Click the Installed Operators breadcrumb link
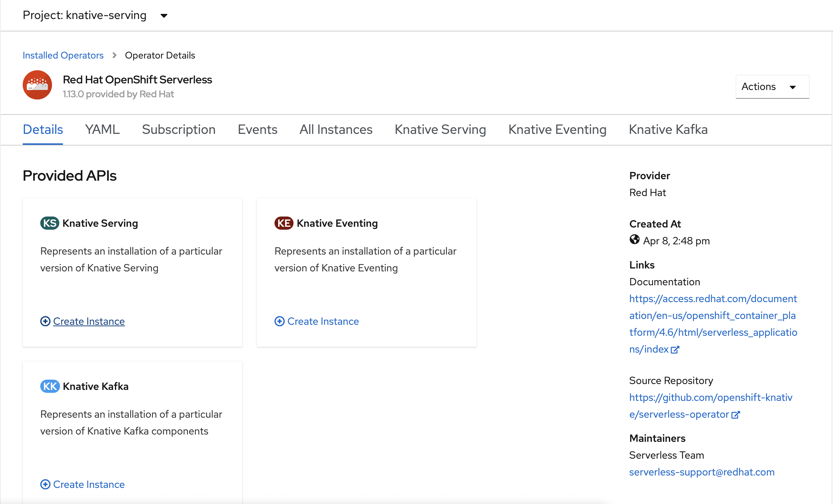The image size is (833, 504). pyautogui.click(x=63, y=55)
